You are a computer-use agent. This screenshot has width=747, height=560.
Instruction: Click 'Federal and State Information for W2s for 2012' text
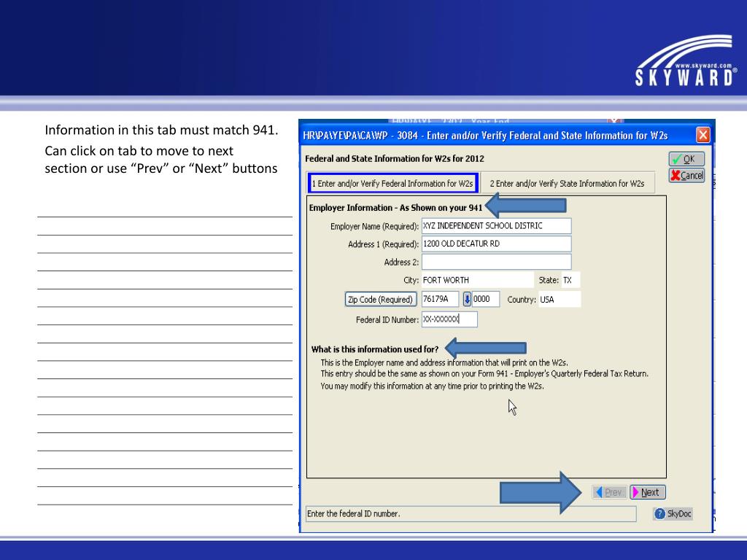pyautogui.click(x=395, y=158)
